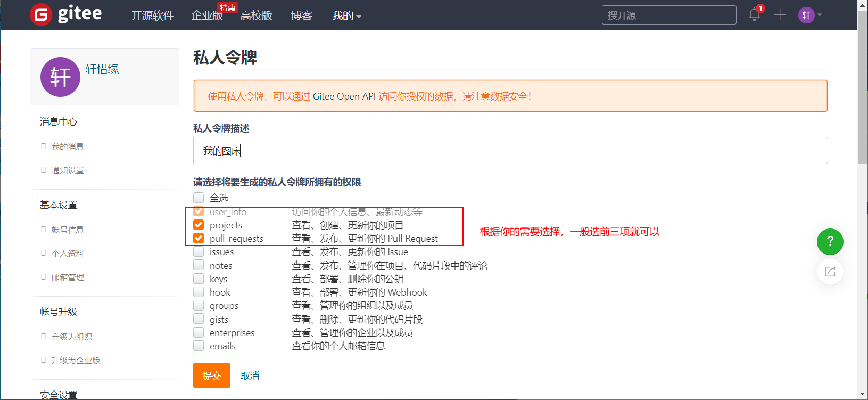Uncheck the projects permission checkbox
This screenshot has width=868, height=400.
click(x=199, y=225)
